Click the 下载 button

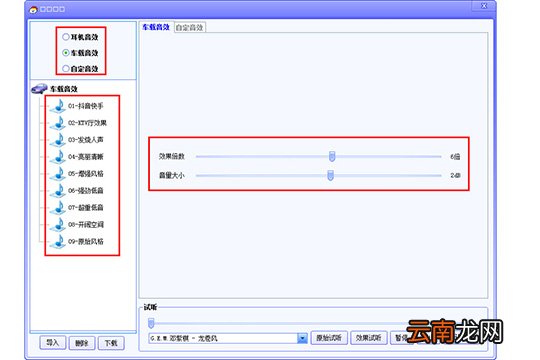[x=111, y=343]
